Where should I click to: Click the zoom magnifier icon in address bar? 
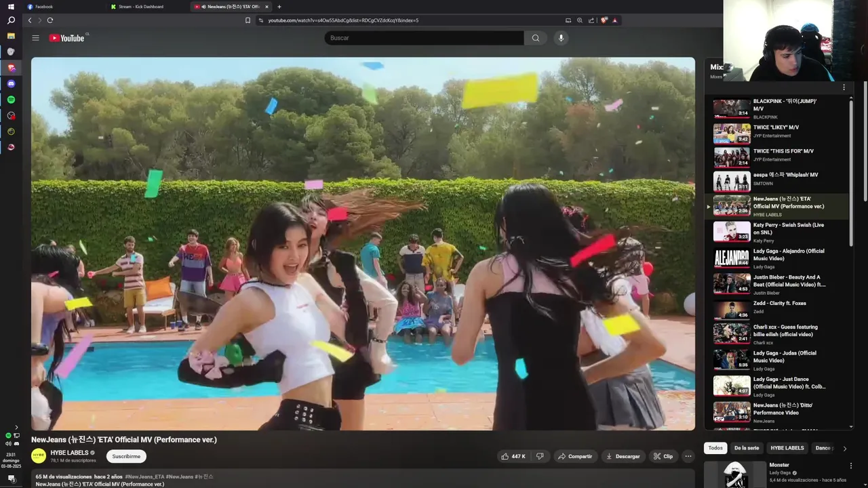pyautogui.click(x=580, y=20)
